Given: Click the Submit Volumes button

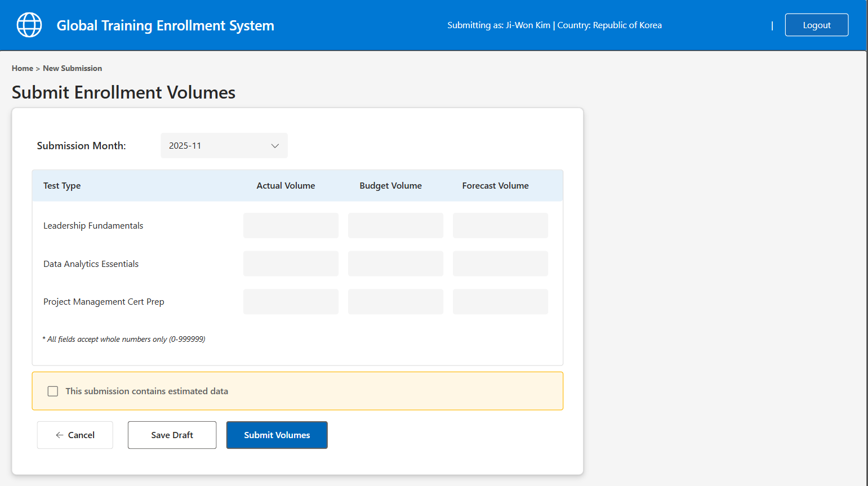Looking at the screenshot, I should pyautogui.click(x=277, y=435).
